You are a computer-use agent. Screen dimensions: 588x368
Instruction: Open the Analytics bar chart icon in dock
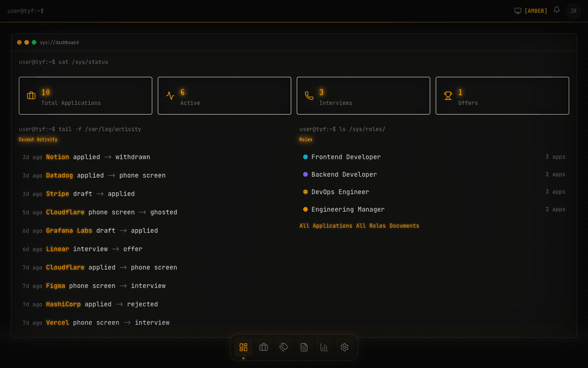[x=324, y=347]
